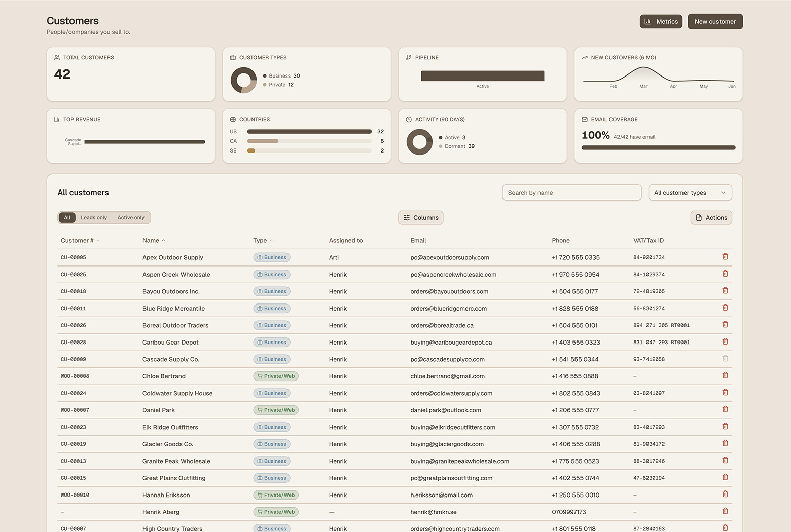Click the New Customers trend icon
Viewport: 791px width, 532px height.
[x=585, y=58]
